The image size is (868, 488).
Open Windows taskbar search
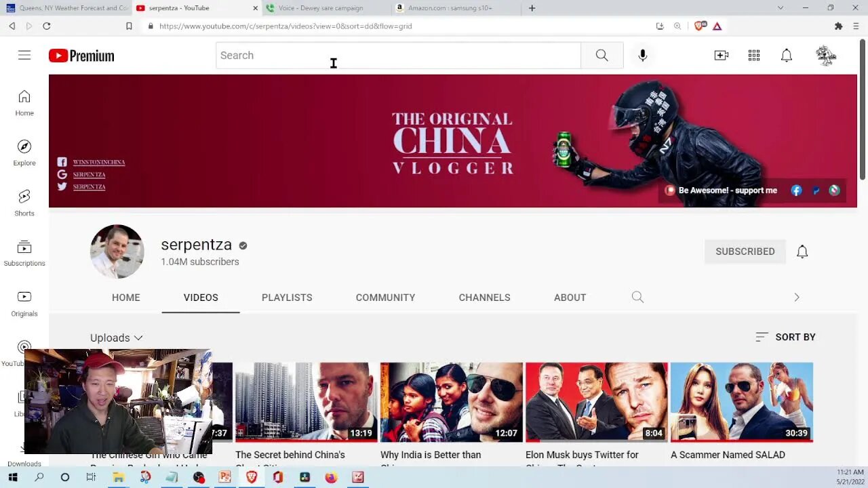[x=39, y=477]
